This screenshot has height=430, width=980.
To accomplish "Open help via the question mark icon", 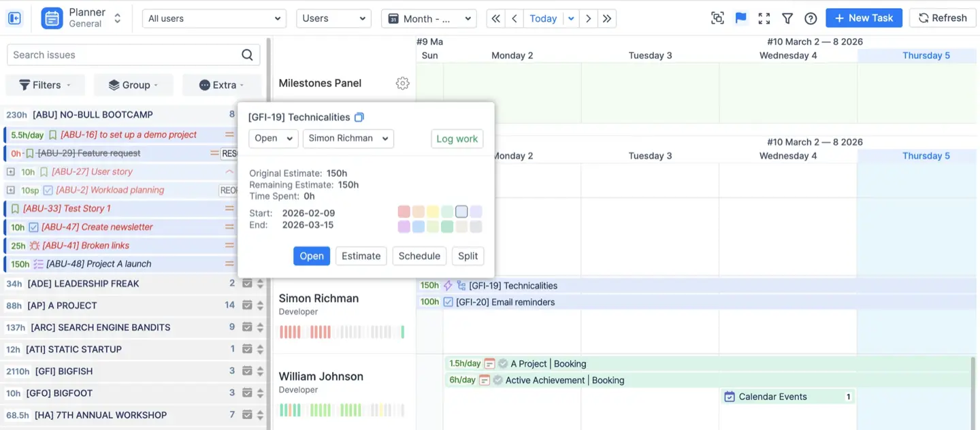I will [x=810, y=18].
